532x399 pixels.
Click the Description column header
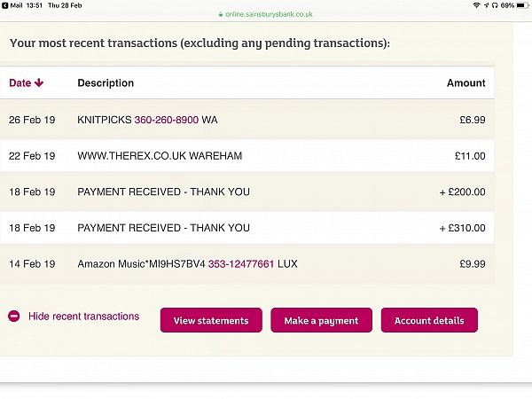point(106,82)
